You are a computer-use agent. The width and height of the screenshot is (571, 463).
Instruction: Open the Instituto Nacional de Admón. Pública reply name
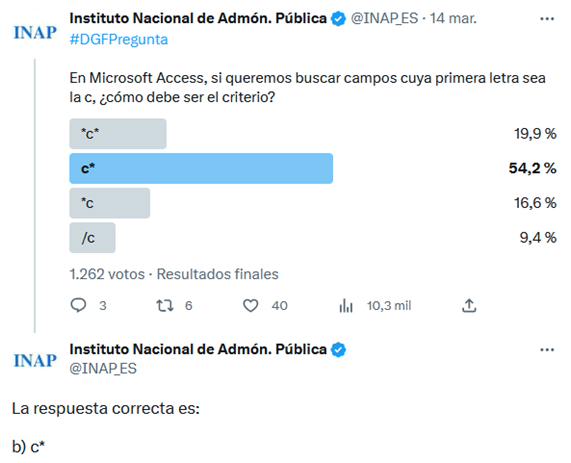[x=198, y=349]
